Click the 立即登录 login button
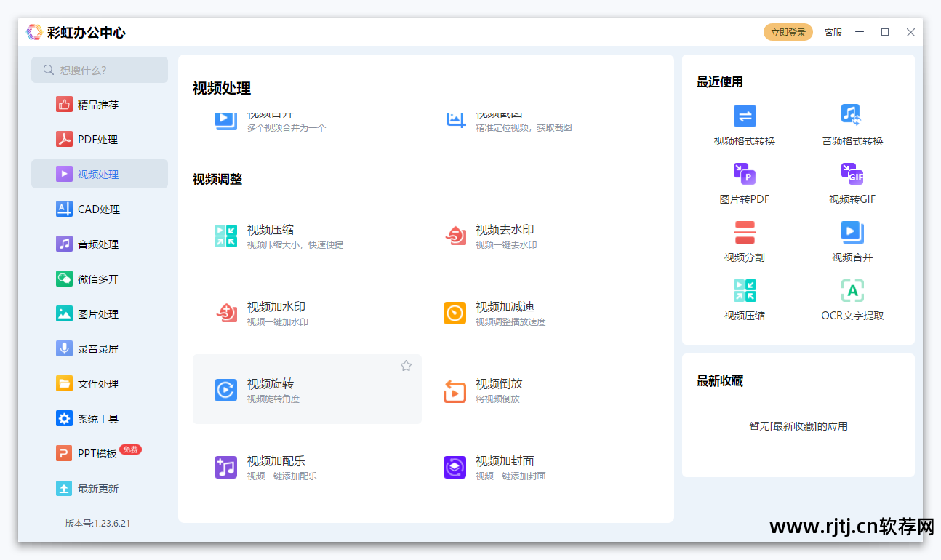 (788, 33)
